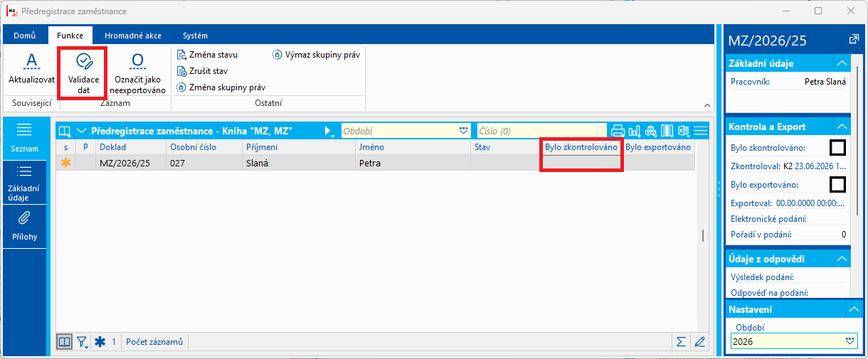Click the play arrow next to Období
This screenshot has height=359, width=868.
tap(329, 131)
